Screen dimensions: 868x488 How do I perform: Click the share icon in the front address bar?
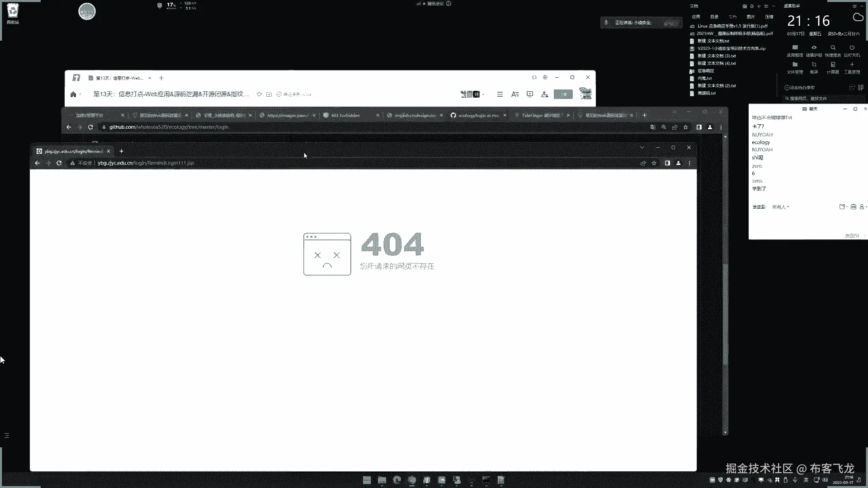[x=643, y=163]
